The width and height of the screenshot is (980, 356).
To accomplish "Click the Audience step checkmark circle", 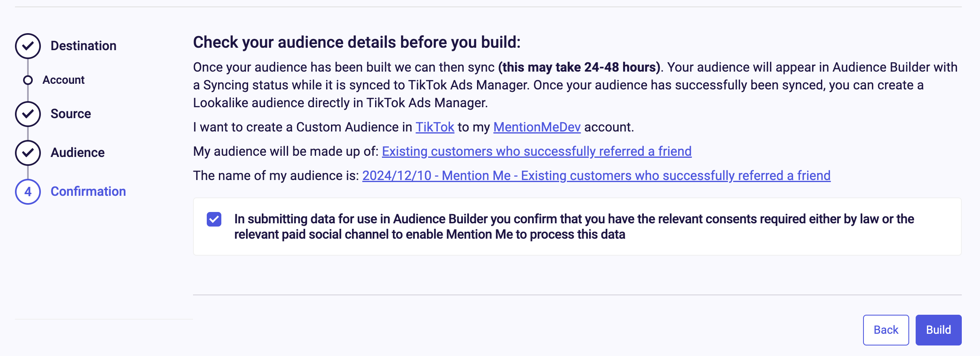I will click(x=28, y=153).
